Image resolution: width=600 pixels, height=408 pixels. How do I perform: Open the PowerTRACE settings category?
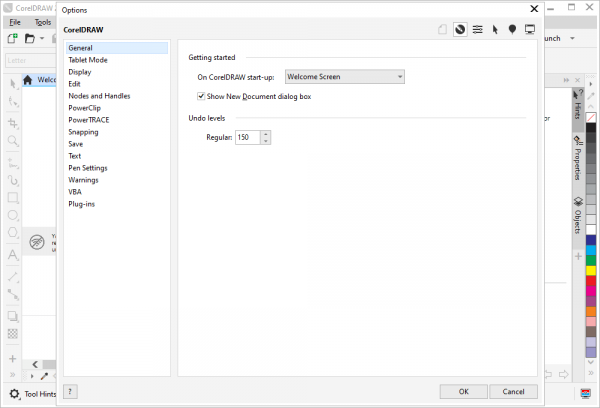click(x=92, y=119)
